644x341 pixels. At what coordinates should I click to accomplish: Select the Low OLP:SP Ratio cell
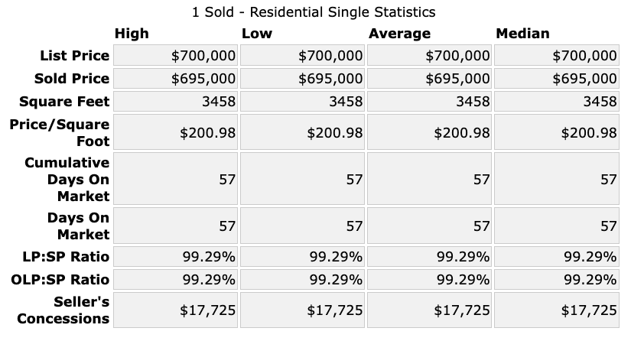[x=304, y=280]
